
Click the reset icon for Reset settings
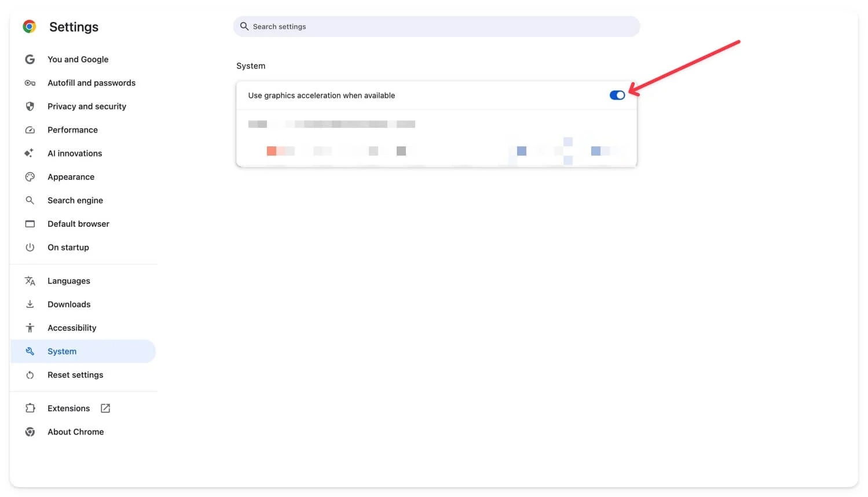[30, 375]
